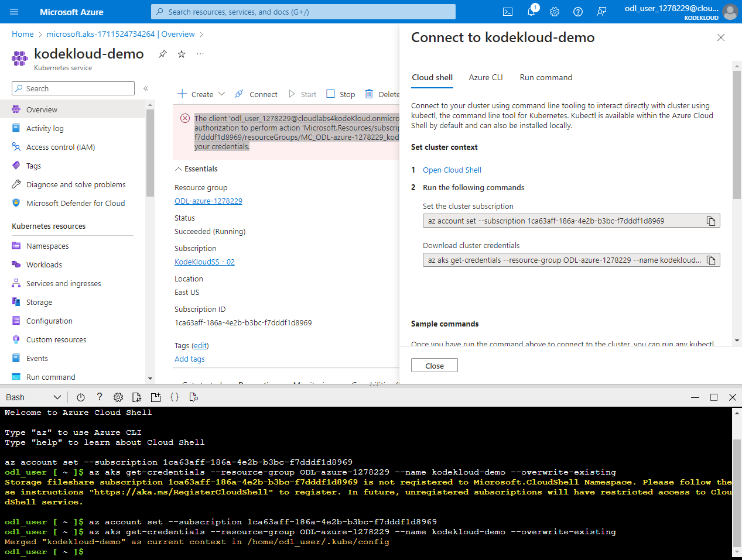Viewport: 742px width, 560px height.
Task: Open the Cloud Shell editor braces icon
Action: pos(175,397)
